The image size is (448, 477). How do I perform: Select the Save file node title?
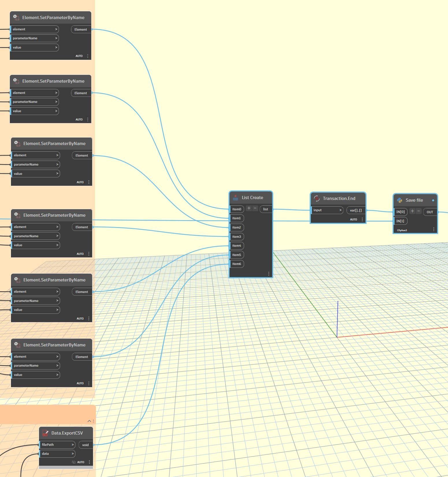(414, 200)
